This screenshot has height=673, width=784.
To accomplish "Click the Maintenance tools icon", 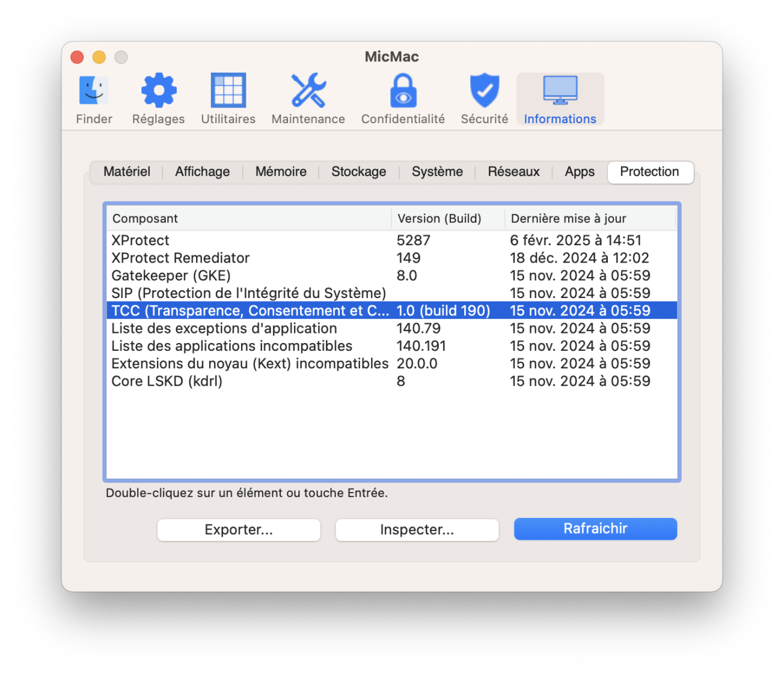I will click(x=308, y=91).
